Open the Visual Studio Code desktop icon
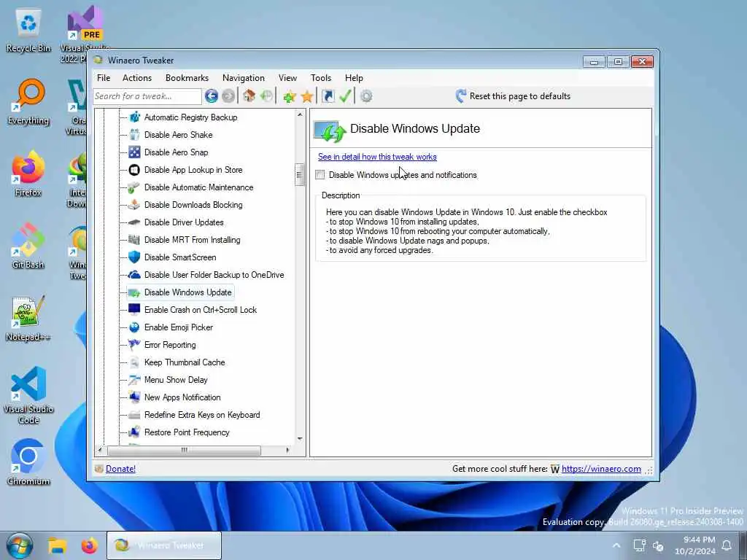The height and width of the screenshot is (560, 747). click(28, 395)
